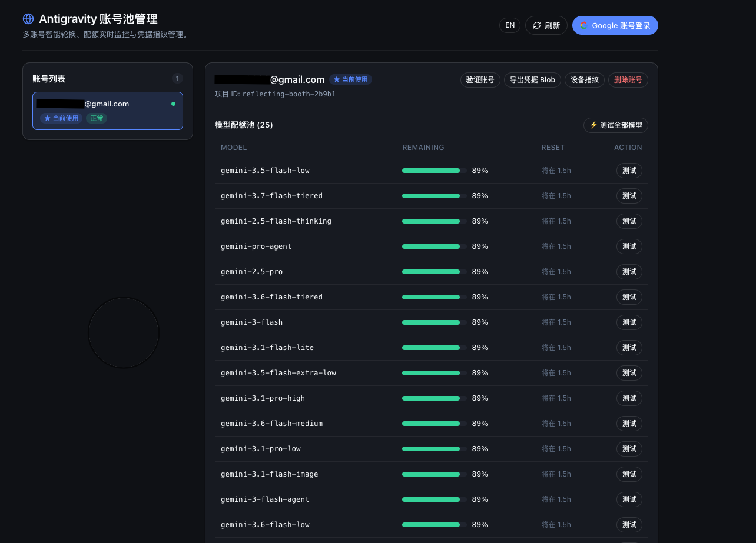The height and width of the screenshot is (543, 756).
Task: Test the gemini-3.1-flash-image model
Action: pyautogui.click(x=629, y=474)
